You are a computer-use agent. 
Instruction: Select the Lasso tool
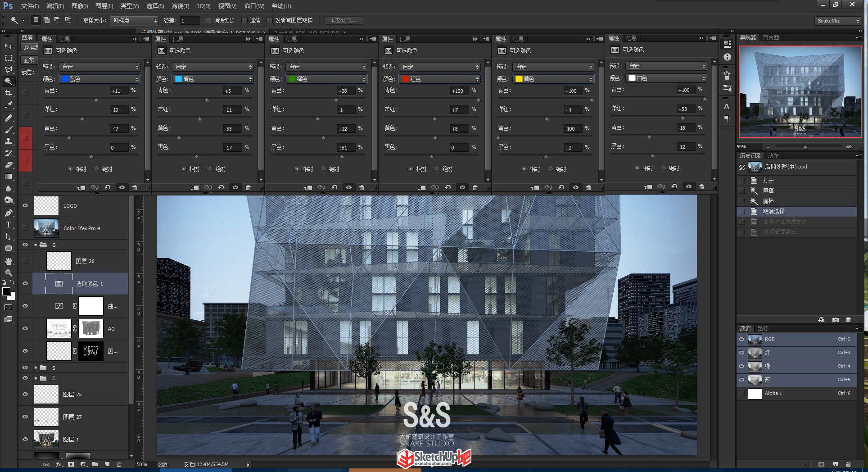click(x=9, y=70)
